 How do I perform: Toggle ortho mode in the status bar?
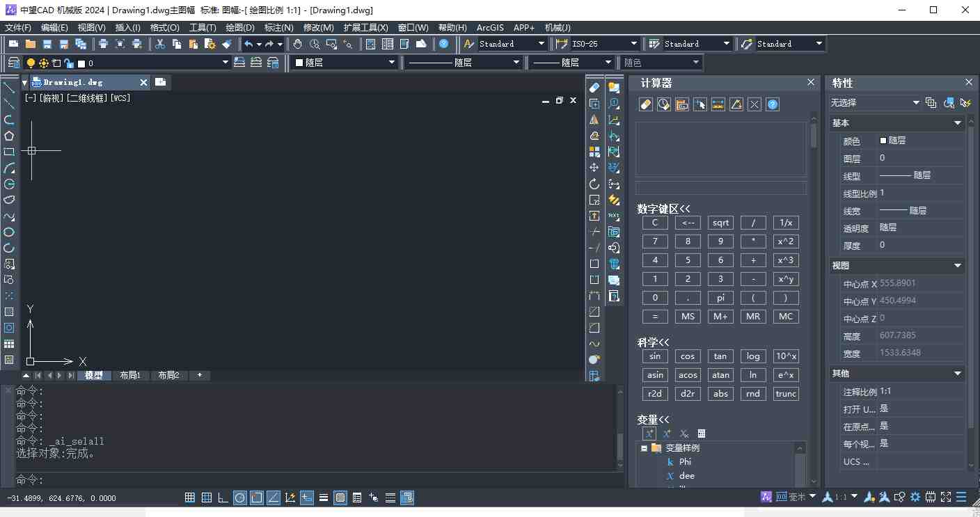tap(223, 498)
